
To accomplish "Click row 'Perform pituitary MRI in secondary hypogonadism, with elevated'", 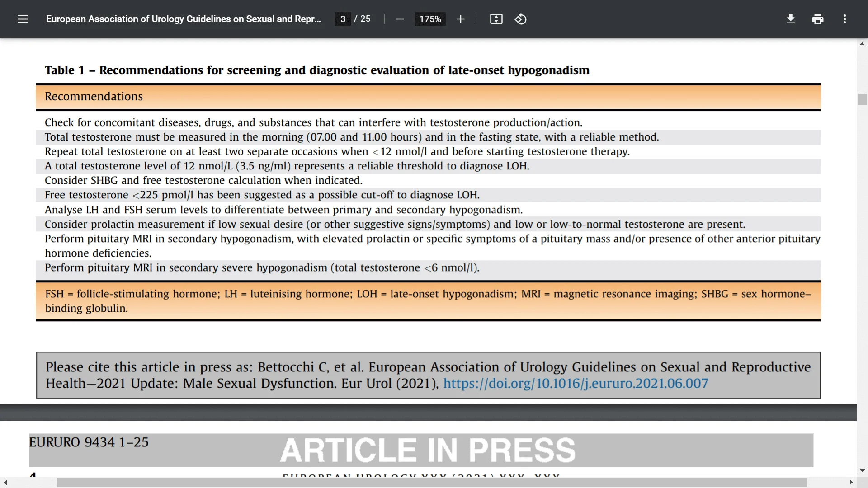I will pyautogui.click(x=428, y=246).
